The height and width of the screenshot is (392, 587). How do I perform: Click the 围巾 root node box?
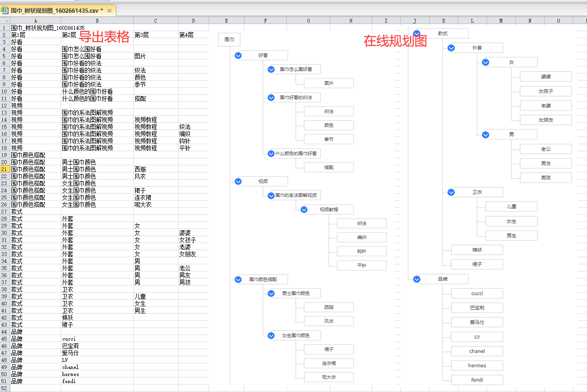pyautogui.click(x=229, y=40)
